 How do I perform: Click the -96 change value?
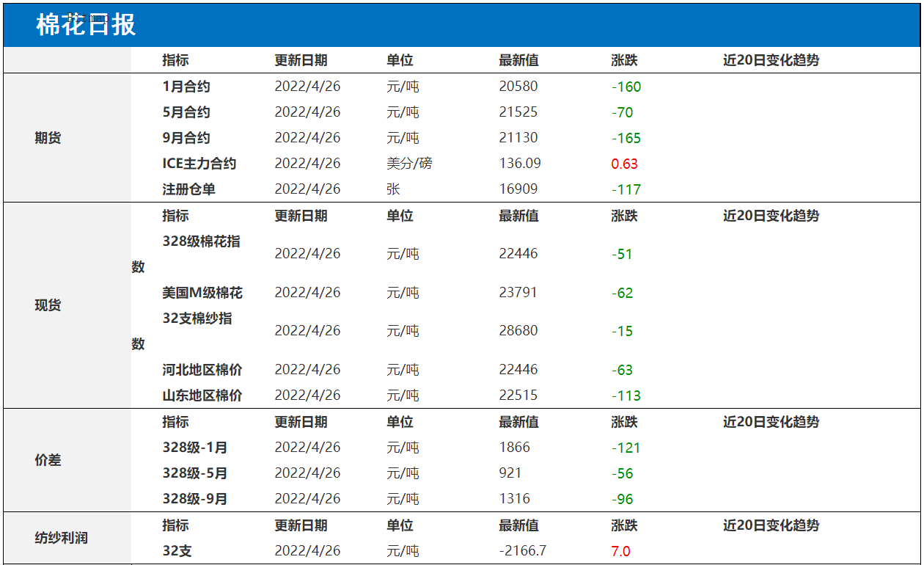(623, 499)
